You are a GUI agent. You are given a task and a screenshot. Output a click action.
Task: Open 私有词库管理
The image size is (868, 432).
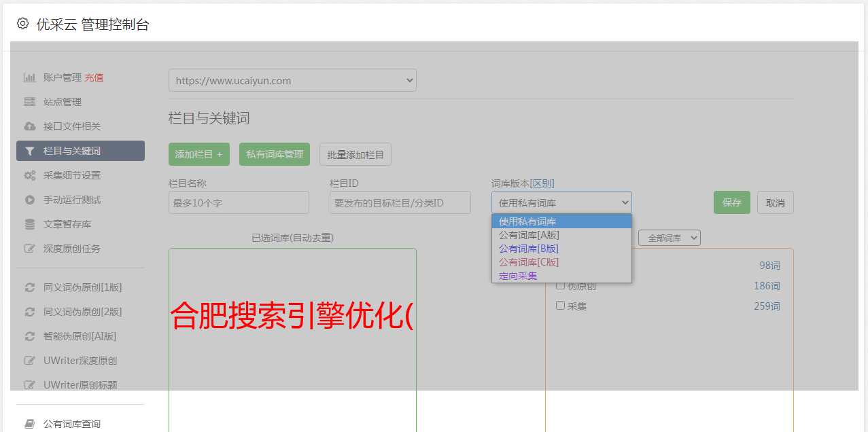click(x=275, y=154)
